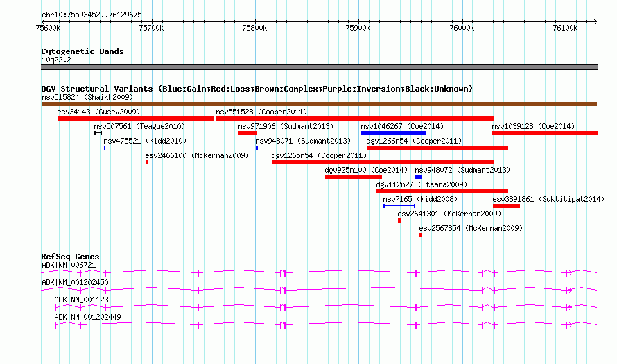Viewport: 617px width, 364px height.
Task: Select the magenta ADK NM_001123 gene model
Action: 326,307
